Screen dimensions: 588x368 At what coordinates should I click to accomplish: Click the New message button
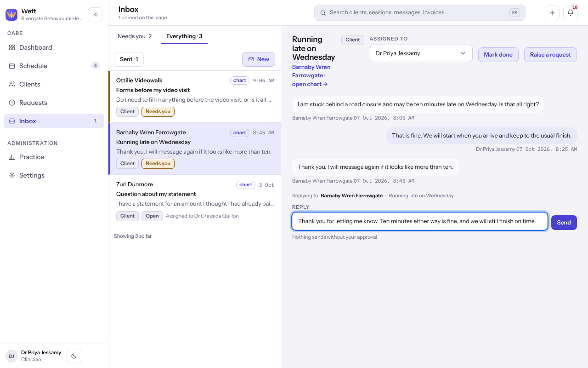(x=259, y=59)
